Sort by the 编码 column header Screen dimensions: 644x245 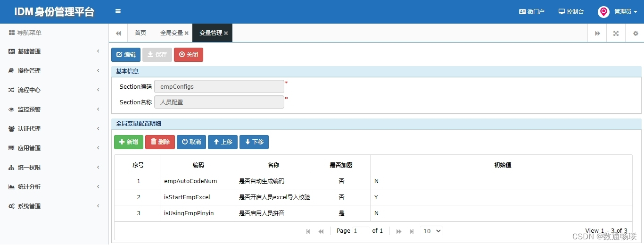[198, 165]
